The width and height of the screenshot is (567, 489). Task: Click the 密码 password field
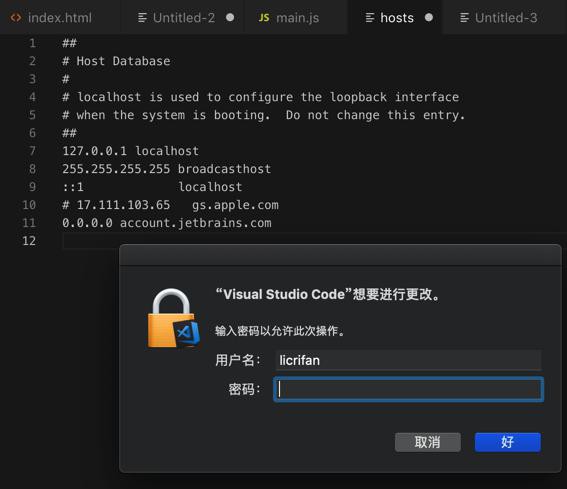pos(409,389)
